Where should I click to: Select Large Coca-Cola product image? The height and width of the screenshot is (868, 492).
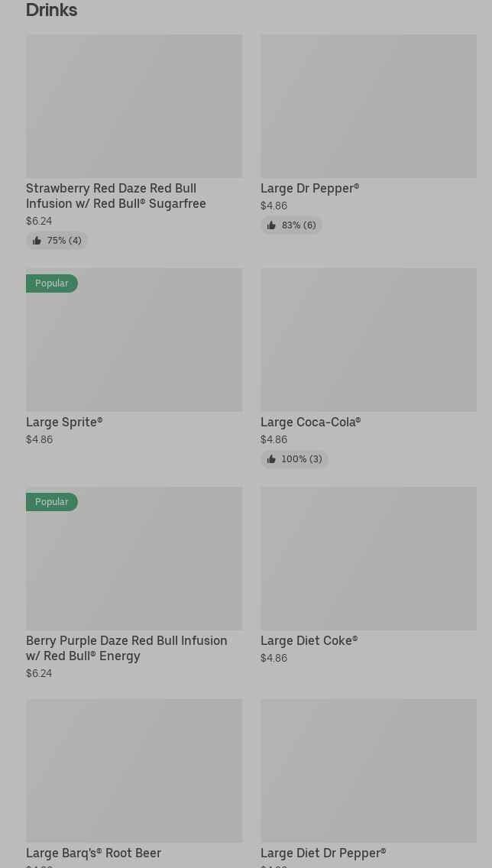pos(368,340)
